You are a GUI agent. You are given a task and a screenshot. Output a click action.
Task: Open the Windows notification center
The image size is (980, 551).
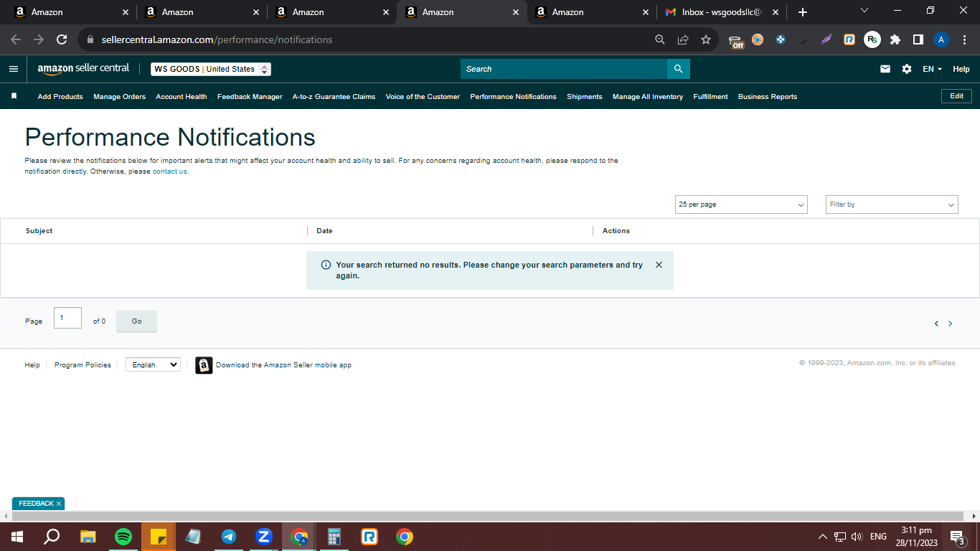pyautogui.click(x=957, y=537)
